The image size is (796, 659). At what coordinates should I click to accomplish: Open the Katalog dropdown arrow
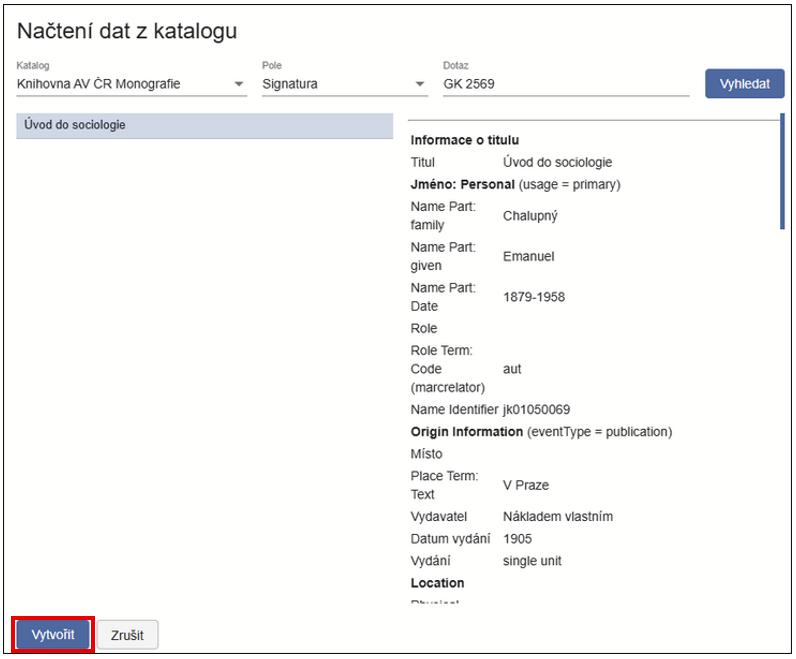tap(239, 85)
